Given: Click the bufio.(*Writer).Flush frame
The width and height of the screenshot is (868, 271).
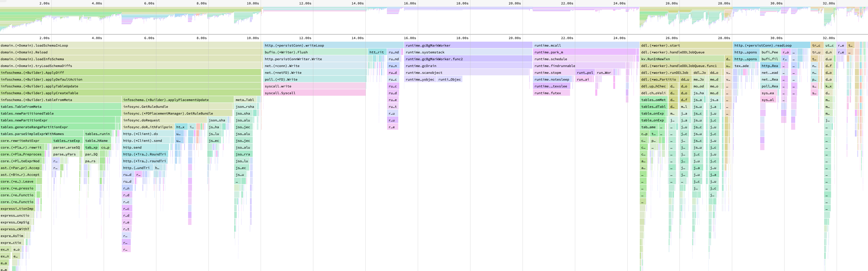Looking at the screenshot, I should pyautogui.click(x=315, y=52).
